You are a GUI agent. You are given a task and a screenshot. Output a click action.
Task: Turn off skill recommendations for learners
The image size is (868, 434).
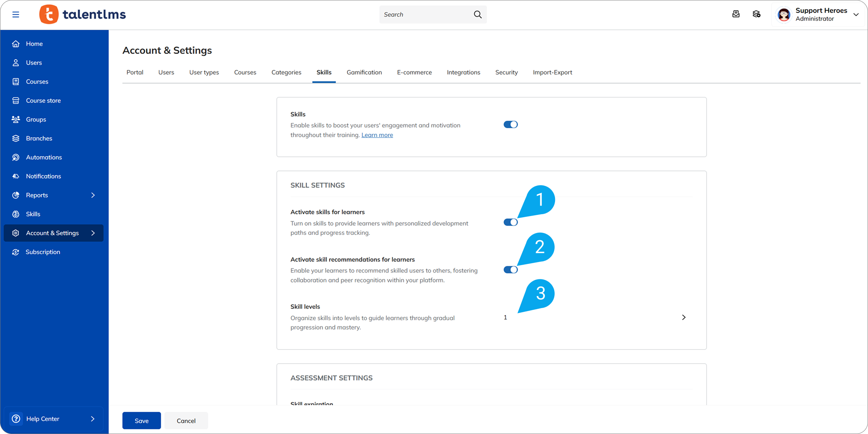pyautogui.click(x=511, y=270)
